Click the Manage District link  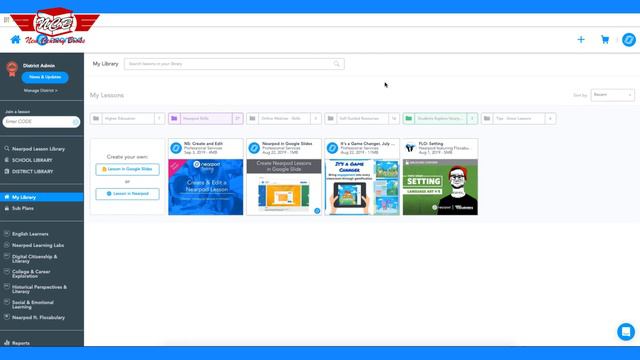[40, 91]
